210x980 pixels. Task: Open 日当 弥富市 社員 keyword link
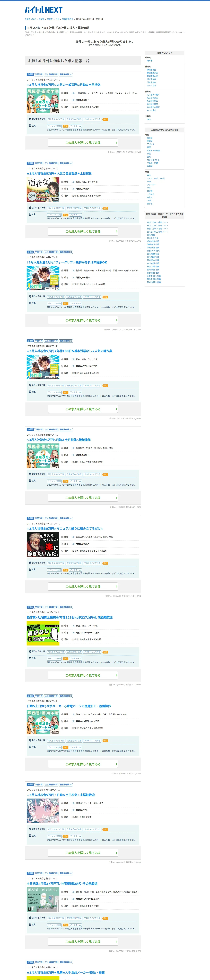[x=154, y=282]
